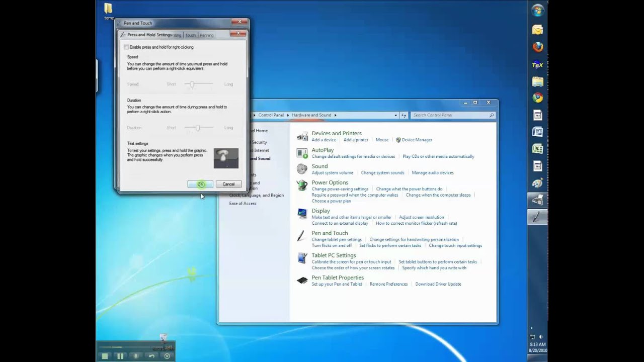Viewport: 644px width, 362px height.
Task: Switch to the Panning tab
Action: pos(207,35)
